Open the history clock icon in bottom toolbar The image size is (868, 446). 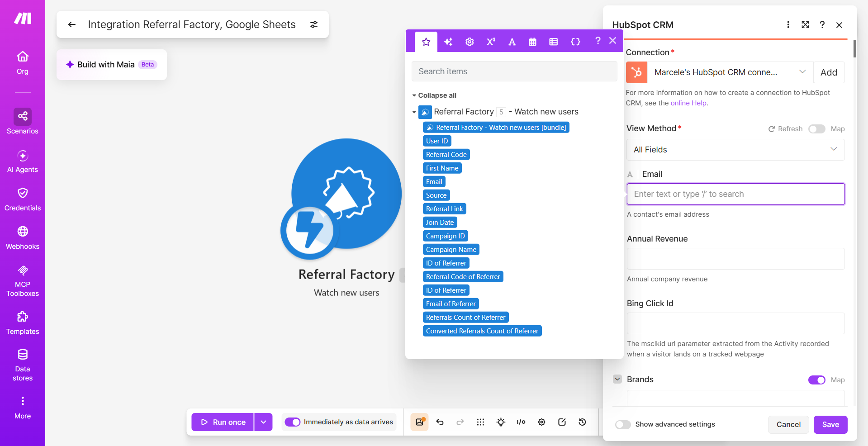coord(583,422)
